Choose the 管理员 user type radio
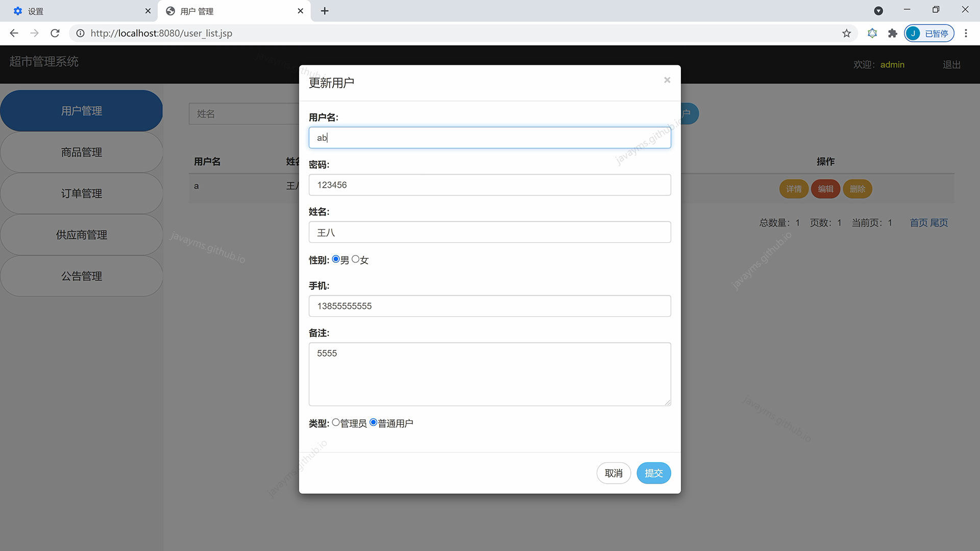The height and width of the screenshot is (551, 980). 336,422
